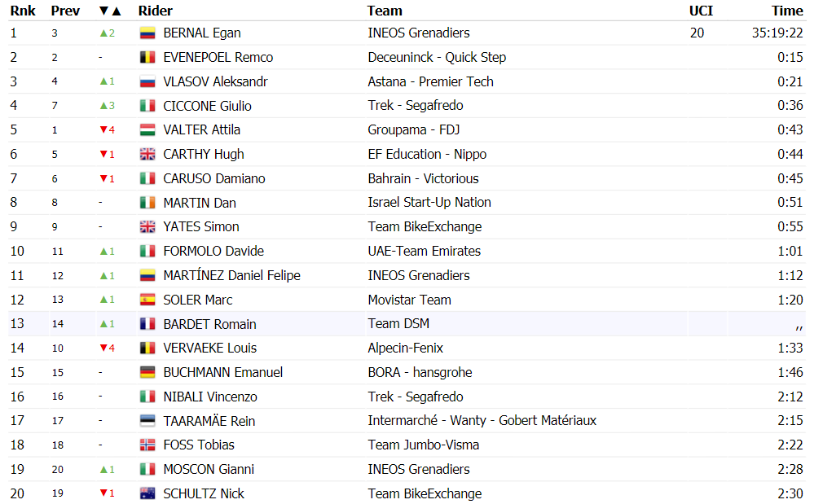Open rider page for SCHULTZ Nick
Image resolution: width=814 pixels, height=504 pixels.
click(204, 493)
